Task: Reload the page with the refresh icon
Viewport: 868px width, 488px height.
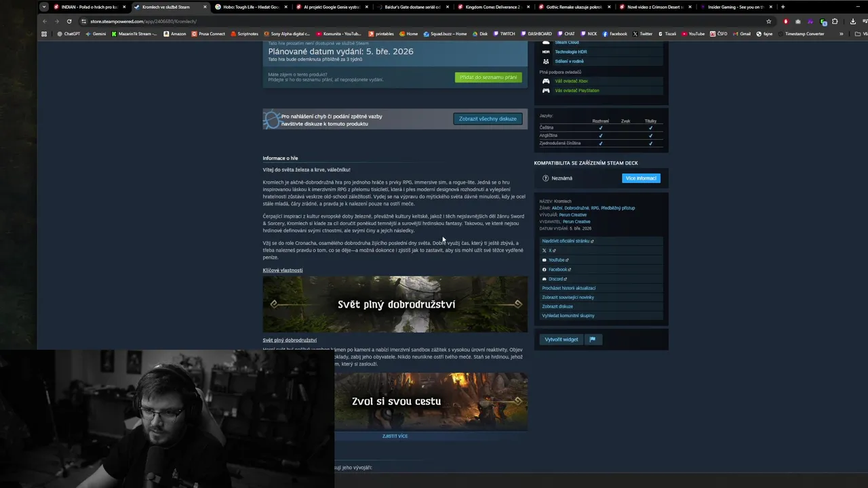Action: point(69,21)
